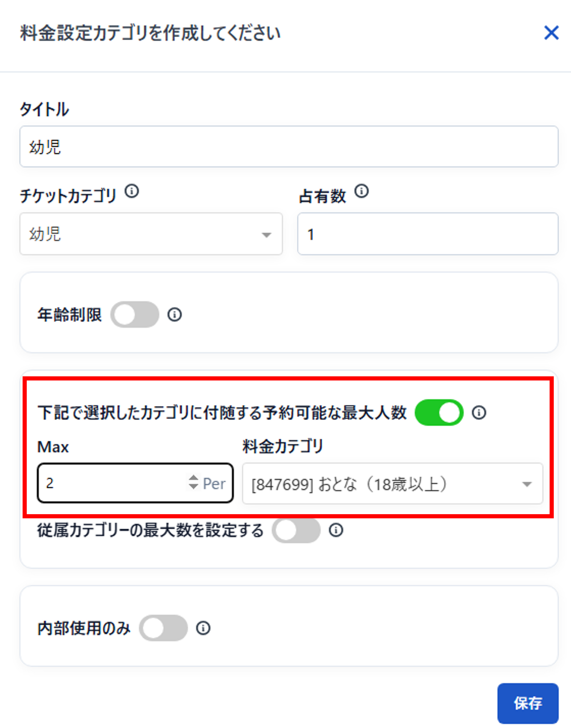Open info icon next to 最大人数 toggle
The width and height of the screenshot is (571, 728).
point(479,412)
